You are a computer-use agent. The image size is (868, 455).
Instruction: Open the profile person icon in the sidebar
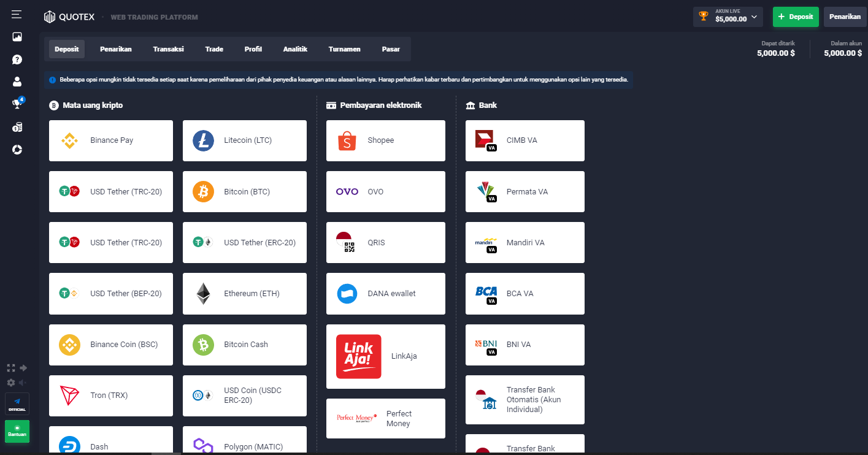(x=17, y=82)
